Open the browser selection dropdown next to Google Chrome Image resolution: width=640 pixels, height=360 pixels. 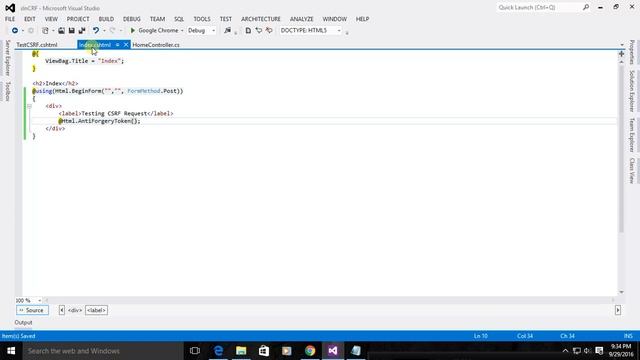(x=182, y=31)
